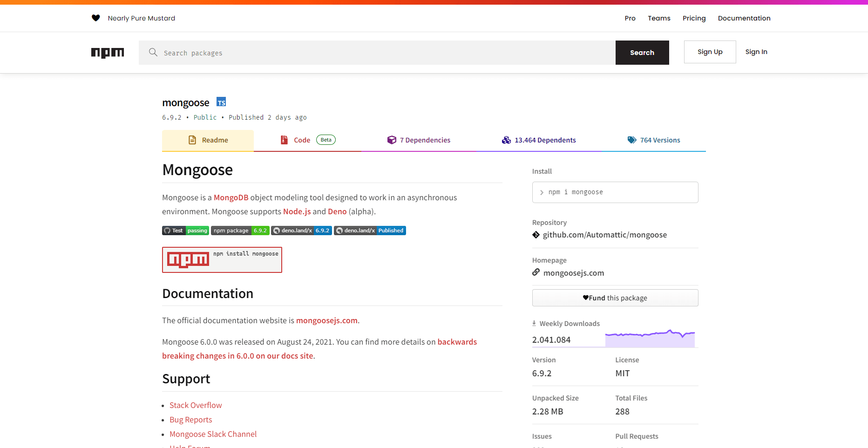Click the npm install mongoose banner image
This screenshot has height=448, width=868.
click(x=222, y=260)
